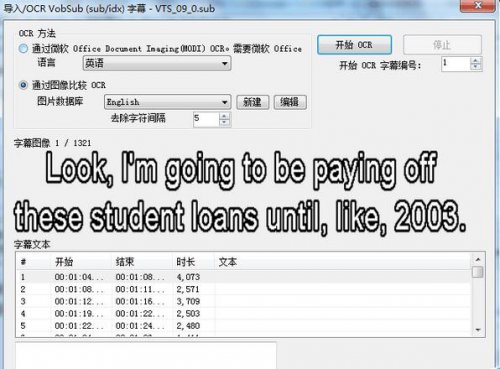Select subtitle row 1 in the list

244,277
